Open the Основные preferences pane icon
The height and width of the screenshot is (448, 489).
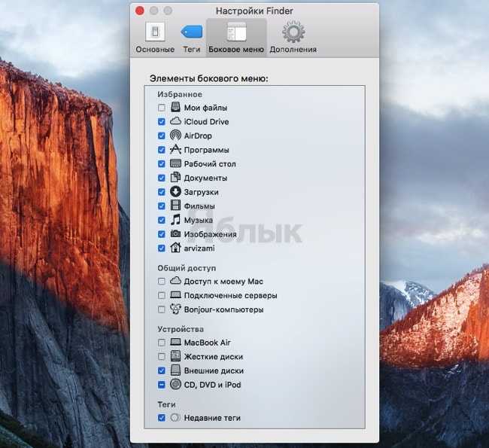pyautogui.click(x=155, y=32)
